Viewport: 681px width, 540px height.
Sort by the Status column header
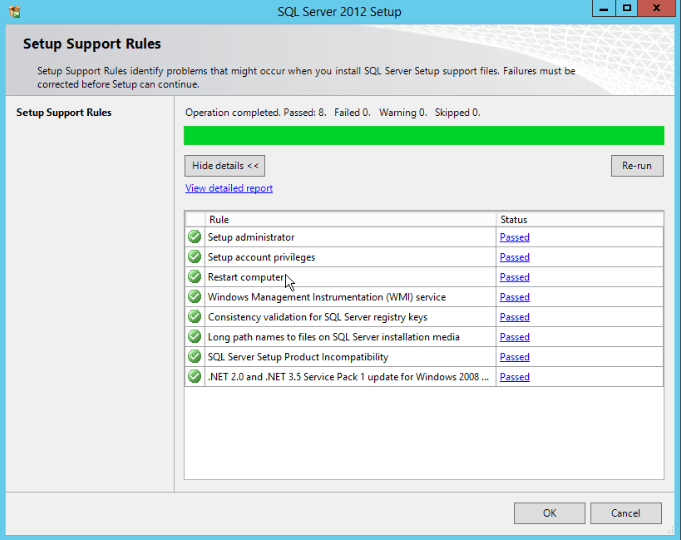[578, 219]
